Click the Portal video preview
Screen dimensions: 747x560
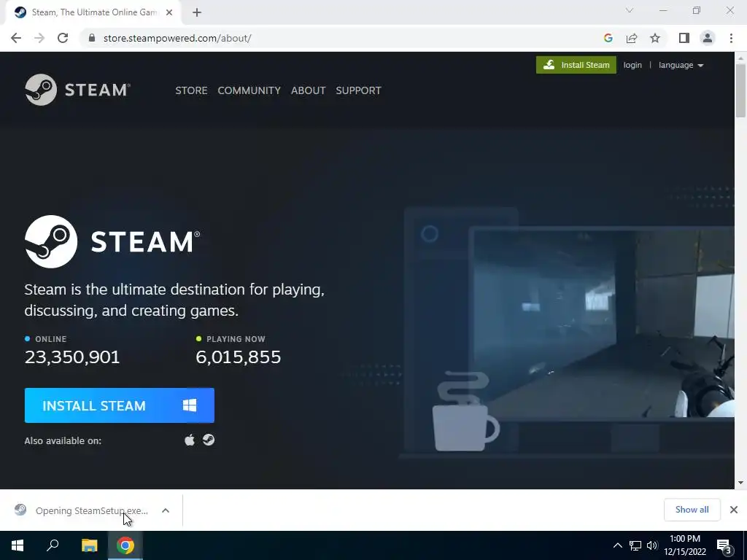(603, 324)
